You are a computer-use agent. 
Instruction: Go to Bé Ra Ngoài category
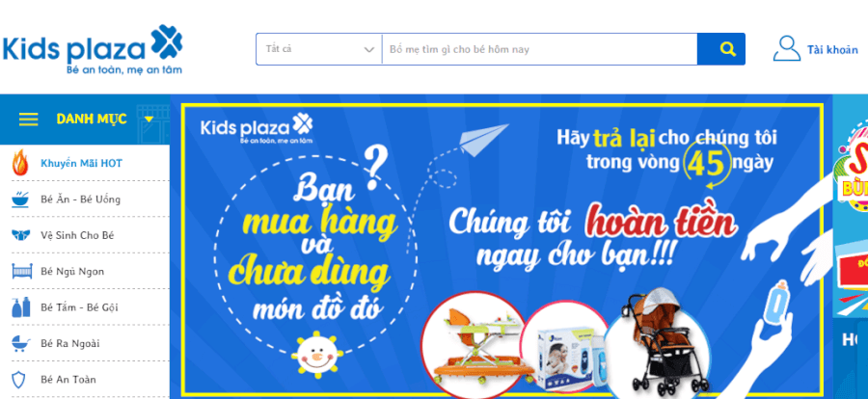(x=70, y=343)
